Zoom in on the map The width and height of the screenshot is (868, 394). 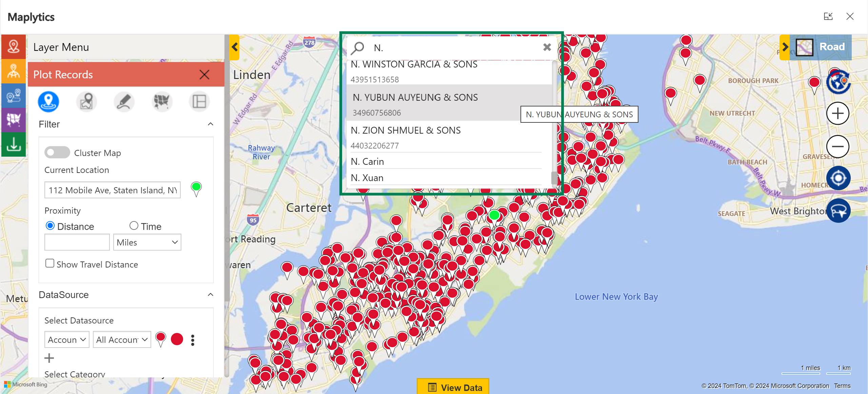click(838, 113)
